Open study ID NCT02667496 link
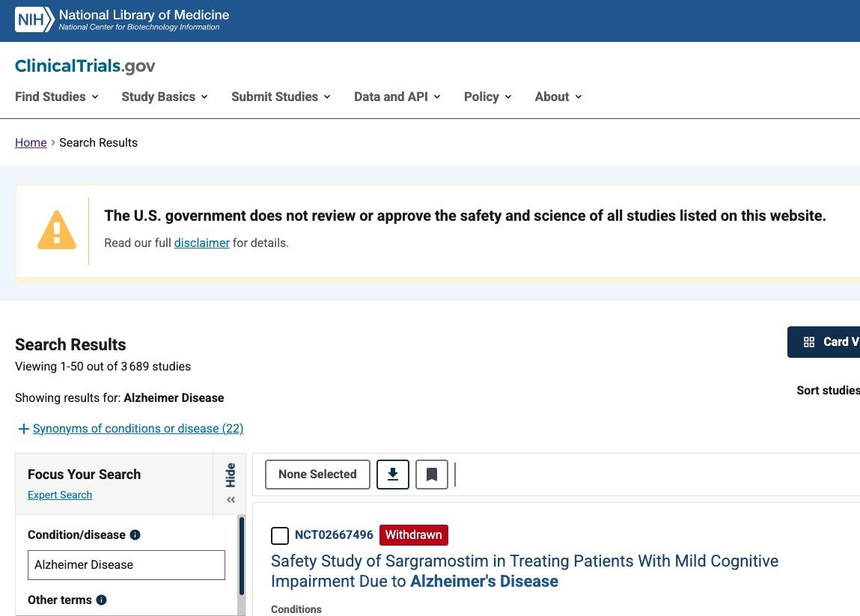860x616 pixels. tap(334, 535)
